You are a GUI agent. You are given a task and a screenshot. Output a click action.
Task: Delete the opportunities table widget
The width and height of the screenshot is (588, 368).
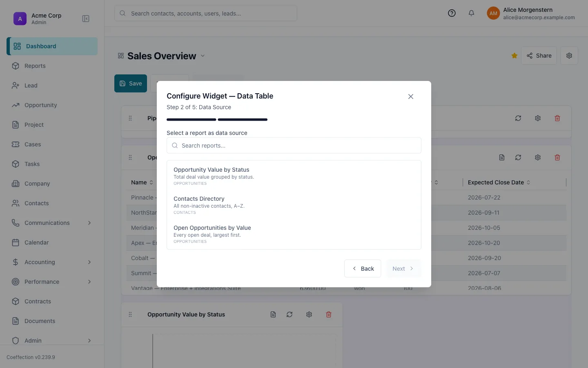[557, 157]
